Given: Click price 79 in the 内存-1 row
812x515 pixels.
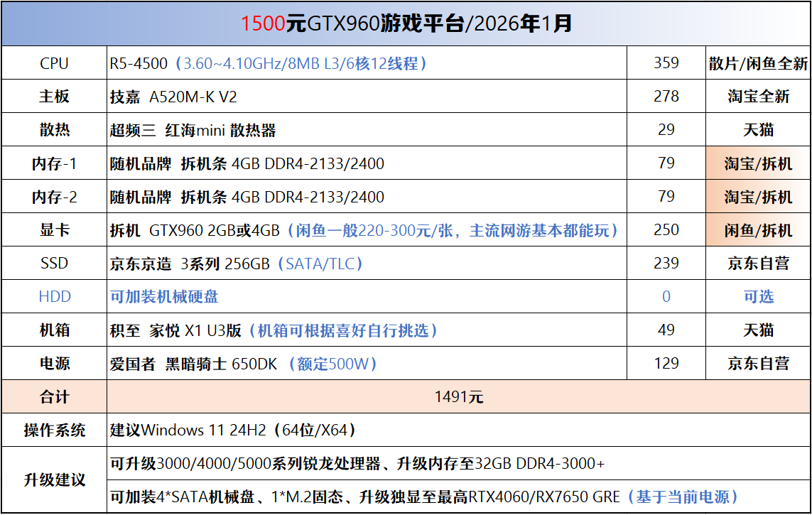Looking at the screenshot, I should pyautogui.click(x=666, y=163).
